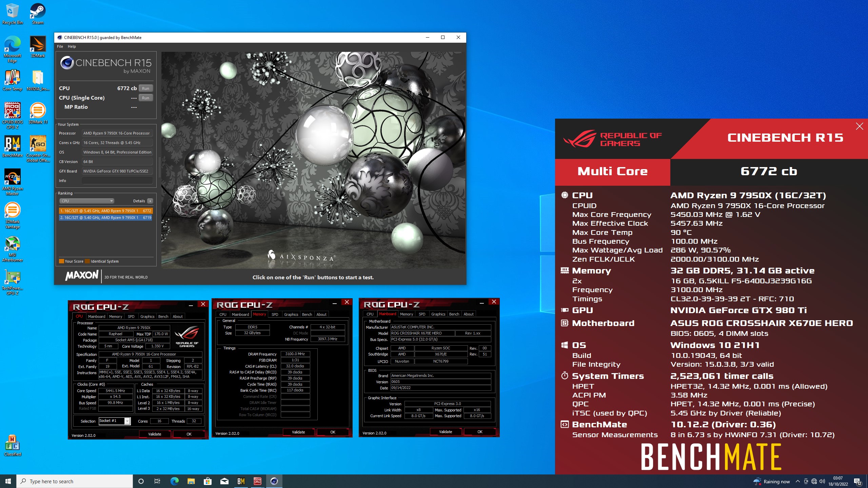The height and width of the screenshot is (488, 868).
Task: Run the CPU multi-core test
Action: (145, 88)
